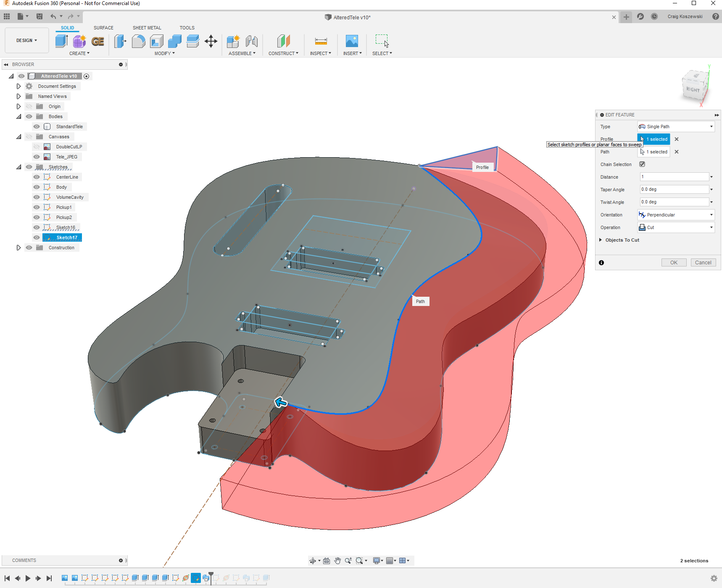Open the GE gear generator icon
Image resolution: width=722 pixels, height=588 pixels.
pos(98,41)
